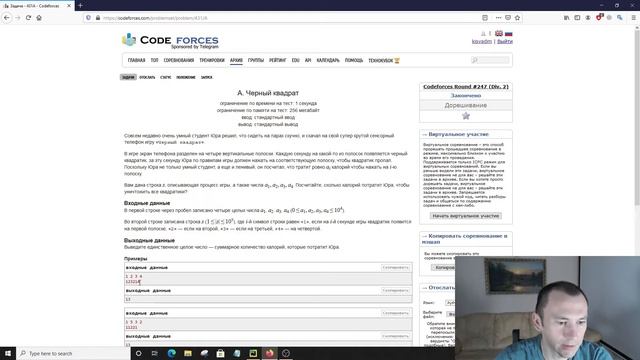Open Codeforces Round #247 (Div. 2) link
Screen dimensions: 640x360
point(466,87)
